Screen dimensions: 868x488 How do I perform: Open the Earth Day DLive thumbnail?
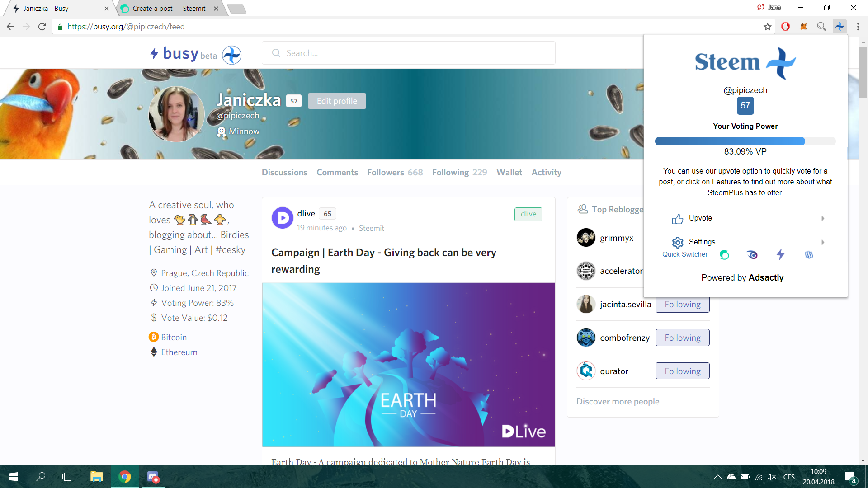[x=408, y=365]
